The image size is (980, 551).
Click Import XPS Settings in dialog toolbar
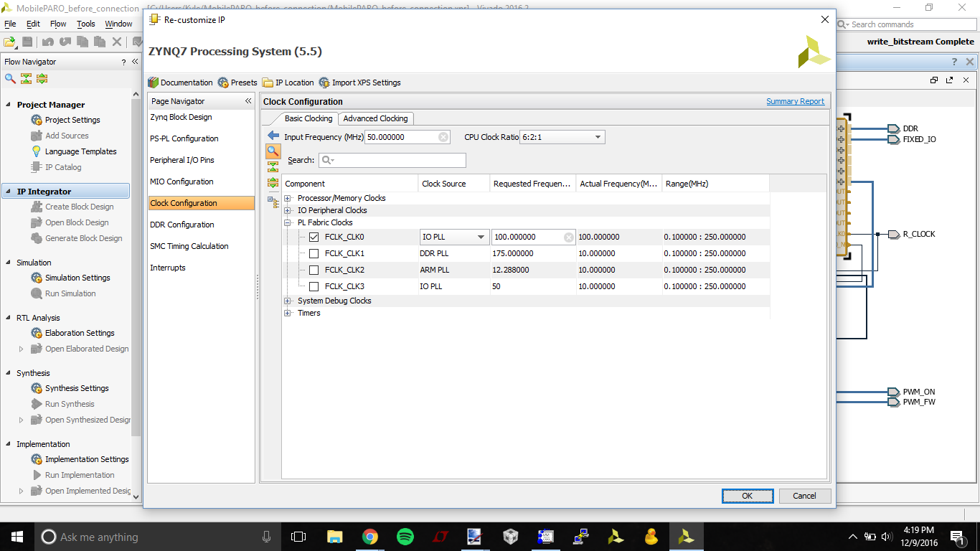359,83
